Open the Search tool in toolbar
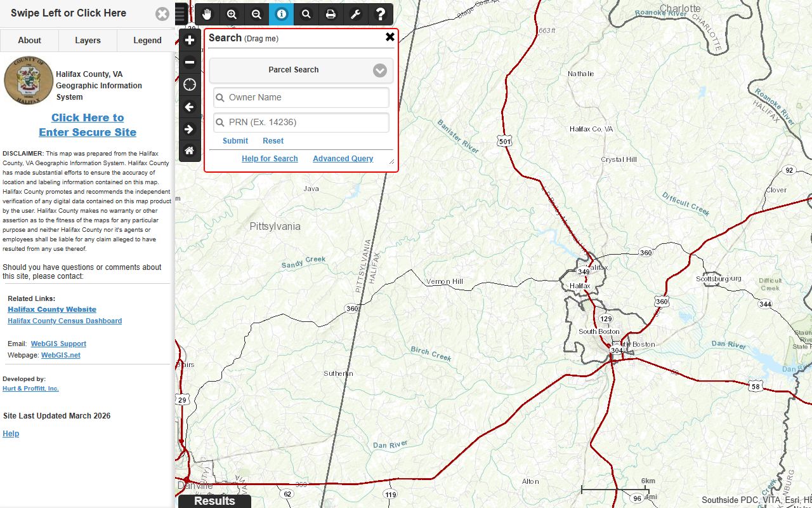 [306, 15]
